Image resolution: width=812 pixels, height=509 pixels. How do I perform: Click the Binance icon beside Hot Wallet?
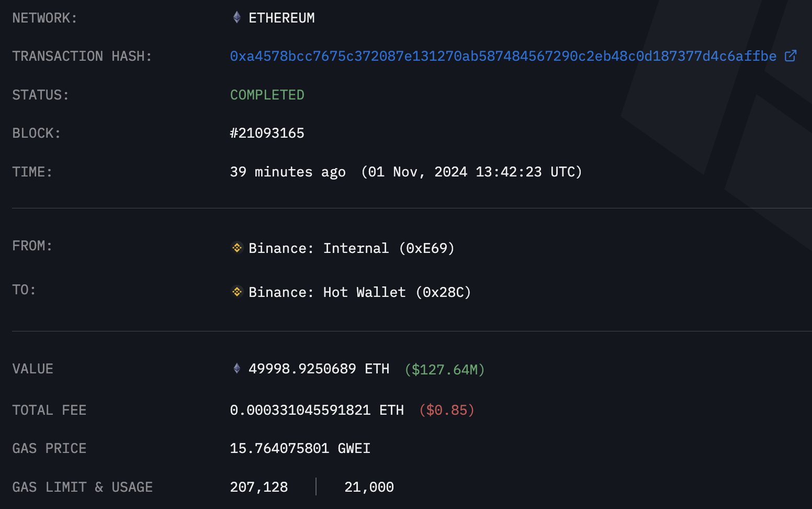237,292
